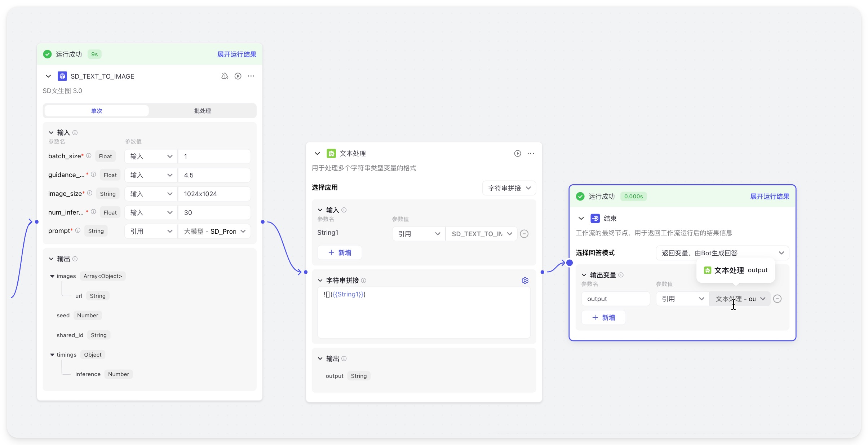This screenshot has height=445, width=868.
Task: Collapse the 输出变量 section in 结束 node
Action: [x=584, y=275]
